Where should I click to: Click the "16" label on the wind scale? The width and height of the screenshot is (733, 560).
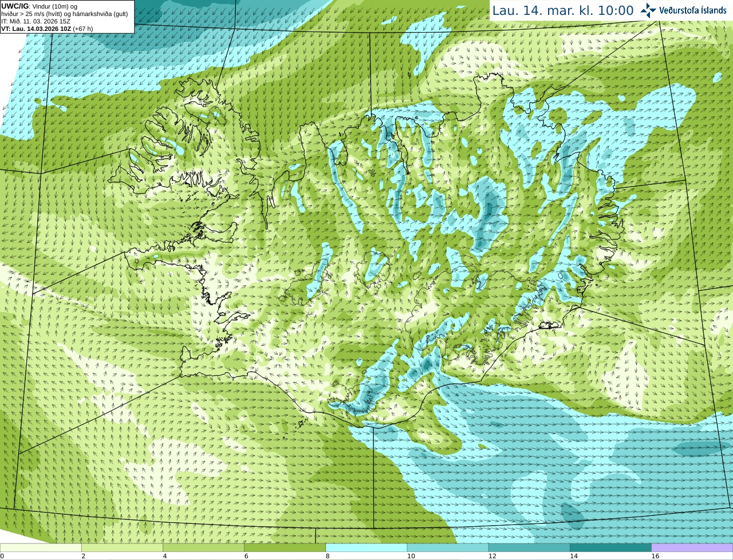[x=655, y=556]
